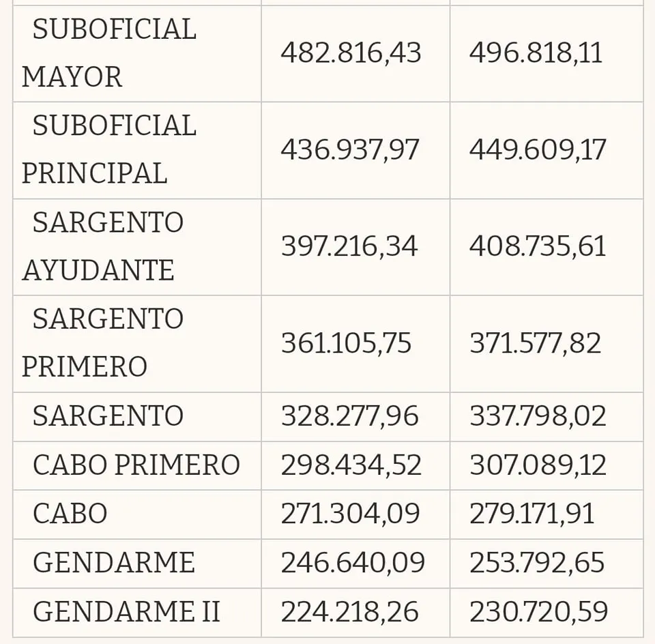Select the amount 230.720,59
This screenshot has width=655, height=644.
click(538, 611)
